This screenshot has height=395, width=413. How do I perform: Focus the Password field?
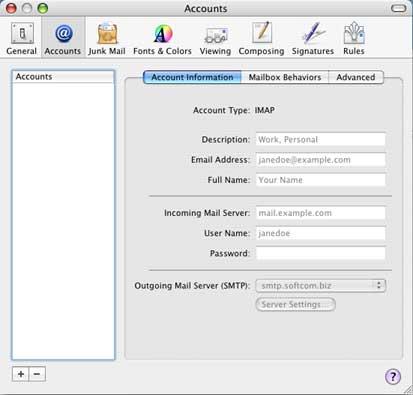click(x=321, y=253)
